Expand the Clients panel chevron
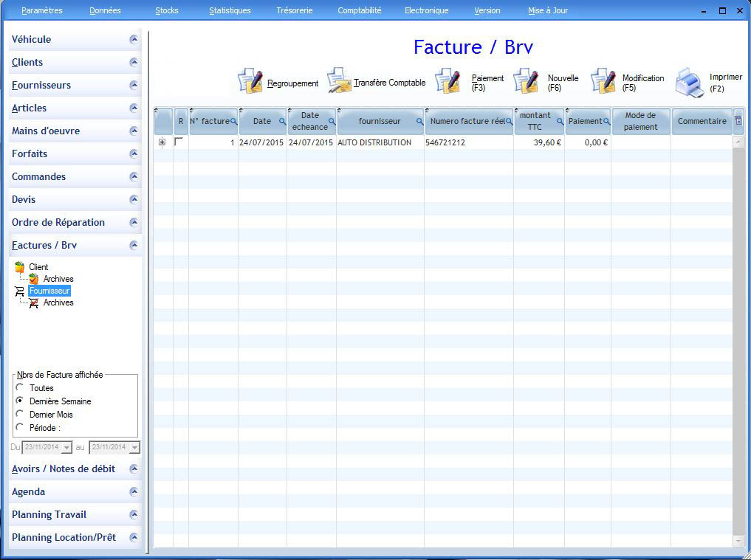This screenshot has width=751, height=560. (134, 62)
